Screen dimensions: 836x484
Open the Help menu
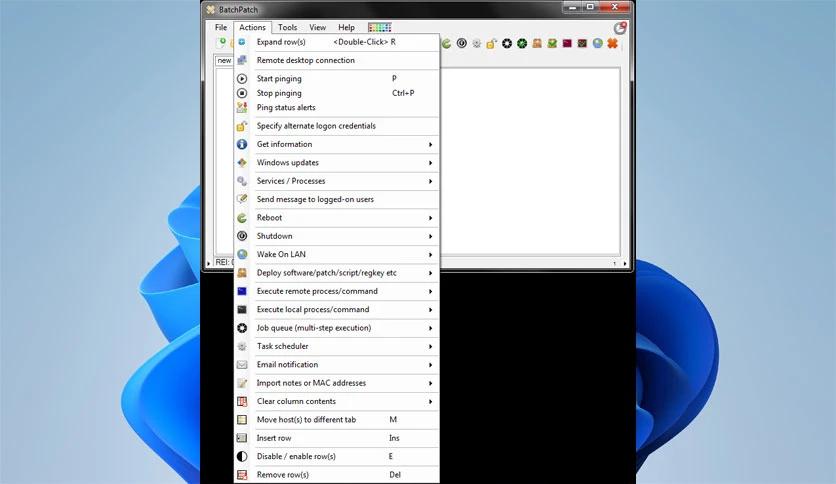point(346,27)
